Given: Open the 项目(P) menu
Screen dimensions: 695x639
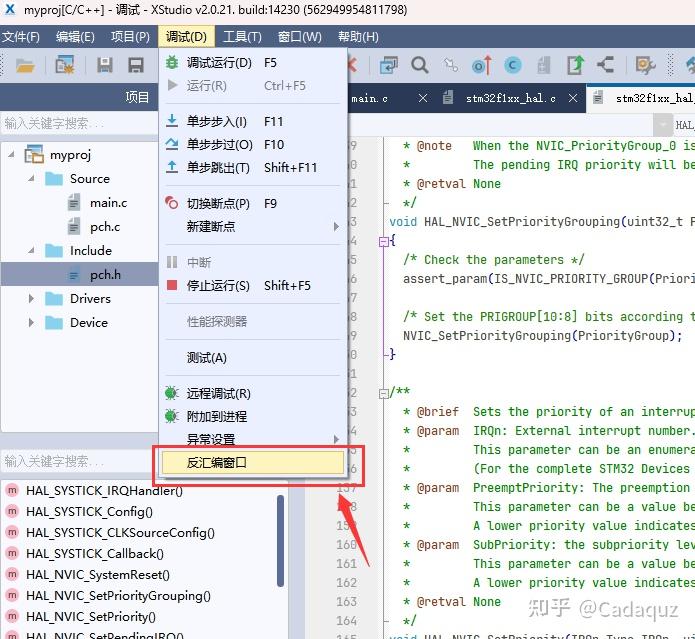Looking at the screenshot, I should pyautogui.click(x=130, y=36).
